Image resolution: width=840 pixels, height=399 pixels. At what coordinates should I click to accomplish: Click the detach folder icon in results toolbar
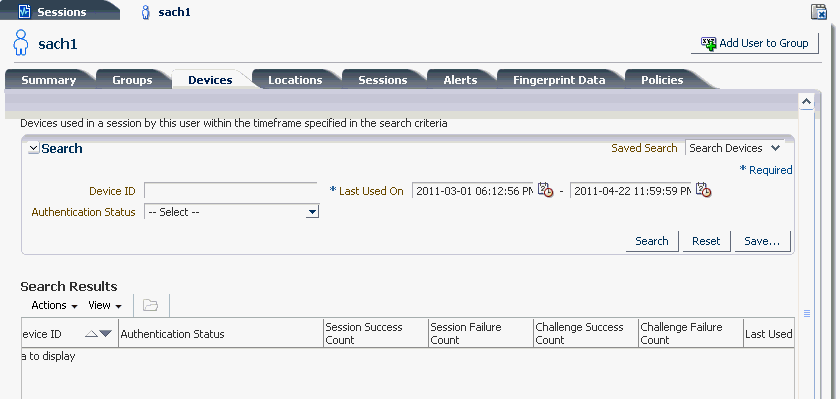151,305
